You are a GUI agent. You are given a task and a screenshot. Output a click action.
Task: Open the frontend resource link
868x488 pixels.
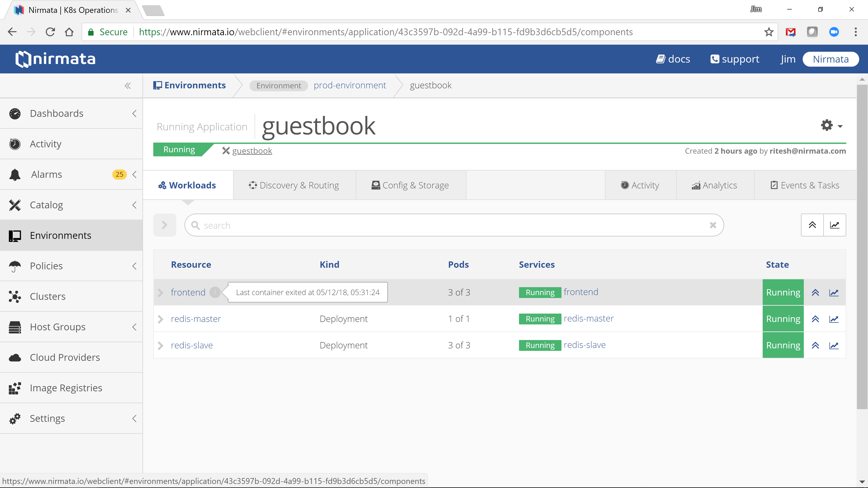pyautogui.click(x=188, y=292)
